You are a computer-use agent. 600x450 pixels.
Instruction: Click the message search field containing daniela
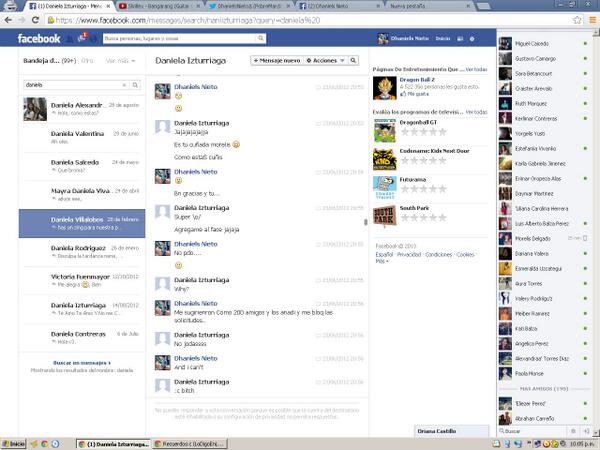[72, 85]
